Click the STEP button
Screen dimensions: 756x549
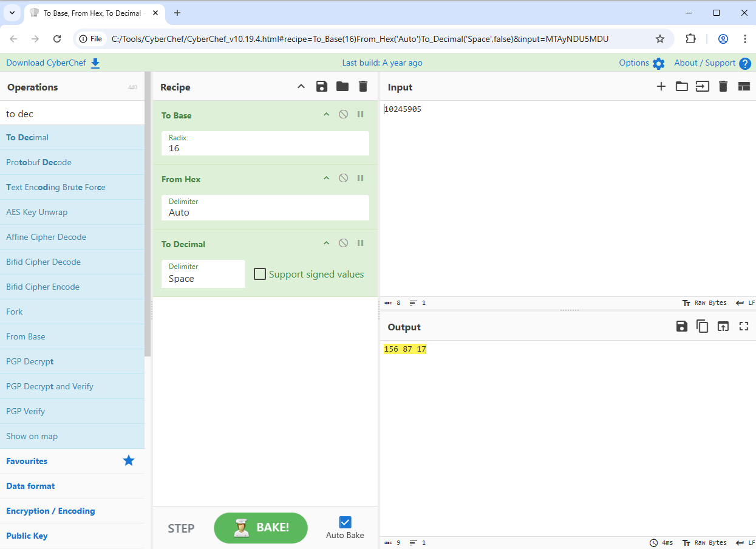[181, 528]
